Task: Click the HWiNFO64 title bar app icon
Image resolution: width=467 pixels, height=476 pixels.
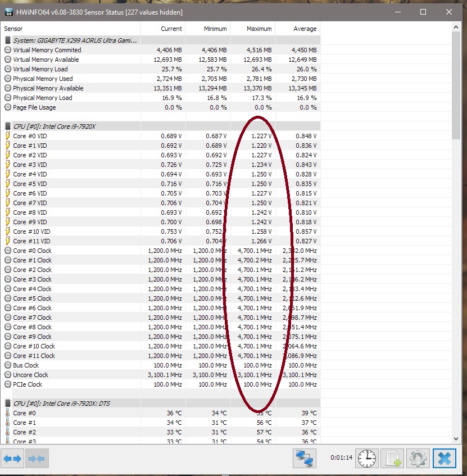Action: click(x=9, y=12)
